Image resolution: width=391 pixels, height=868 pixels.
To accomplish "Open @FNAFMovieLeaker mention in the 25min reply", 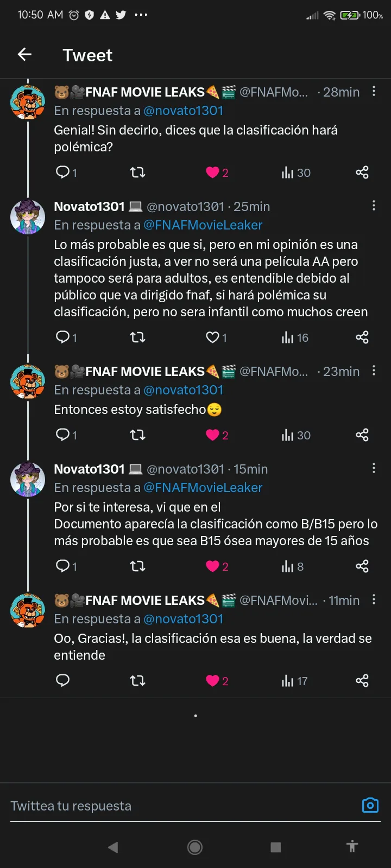I will pyautogui.click(x=203, y=225).
